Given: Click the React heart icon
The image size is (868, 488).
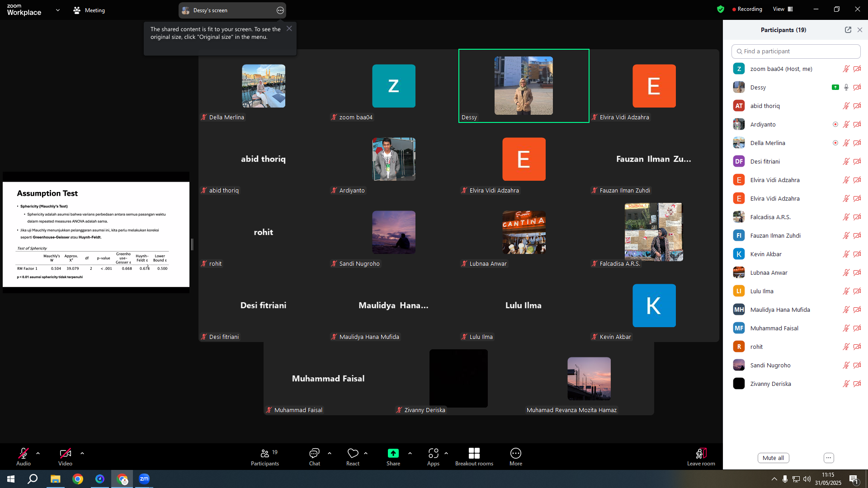Looking at the screenshot, I should [x=353, y=453].
